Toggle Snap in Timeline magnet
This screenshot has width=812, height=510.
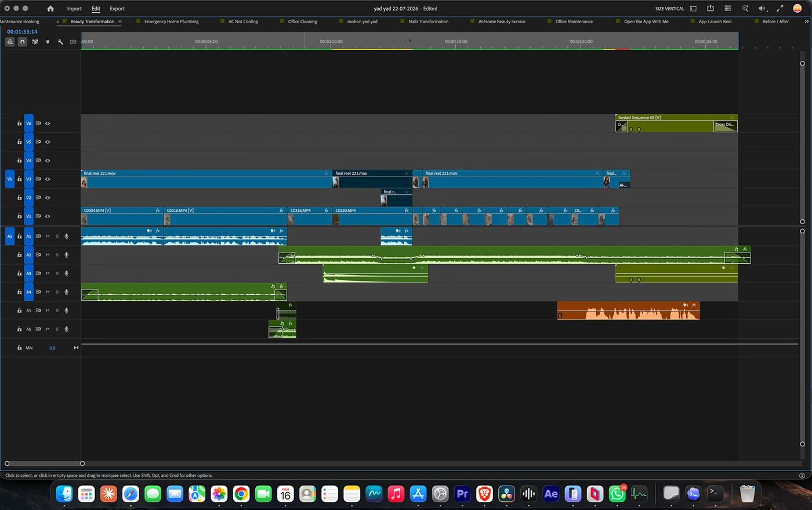point(23,42)
